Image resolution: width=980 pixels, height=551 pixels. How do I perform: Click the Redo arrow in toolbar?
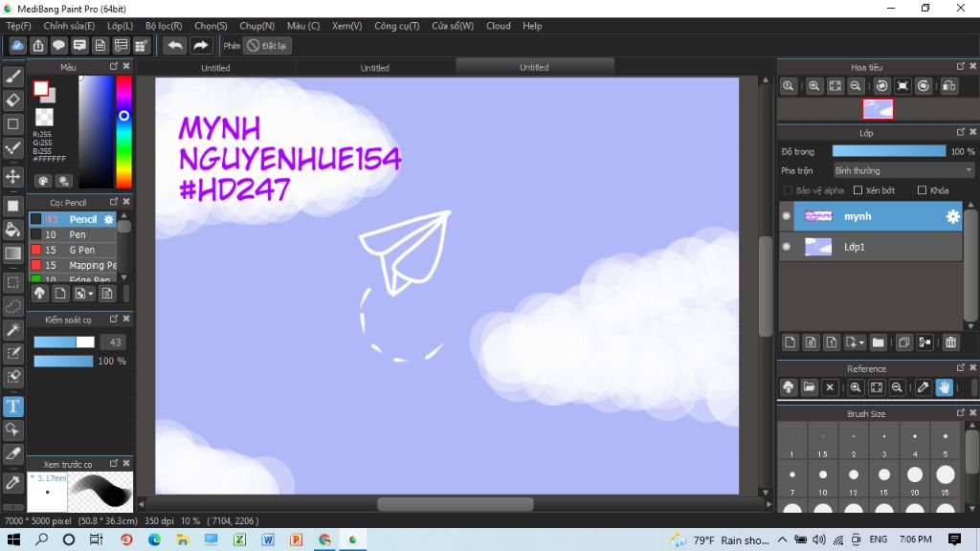click(x=201, y=46)
